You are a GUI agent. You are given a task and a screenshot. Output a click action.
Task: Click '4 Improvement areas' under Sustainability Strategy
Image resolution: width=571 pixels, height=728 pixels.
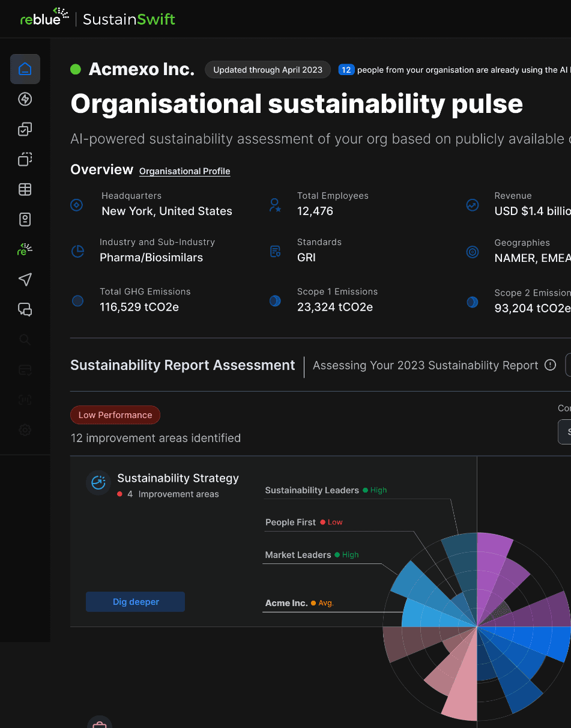pos(173,494)
